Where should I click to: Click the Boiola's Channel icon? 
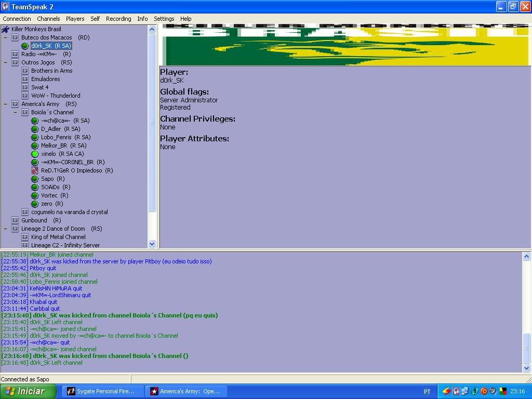[x=25, y=112]
